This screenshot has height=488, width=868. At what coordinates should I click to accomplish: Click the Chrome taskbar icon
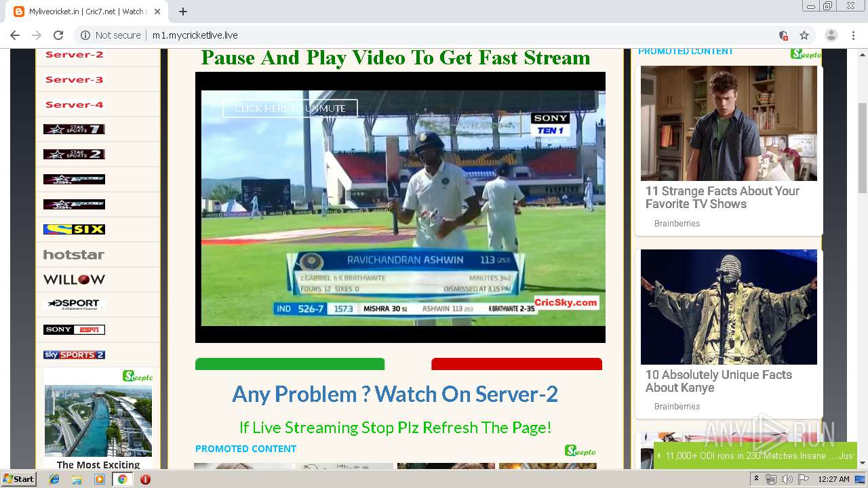click(x=122, y=479)
